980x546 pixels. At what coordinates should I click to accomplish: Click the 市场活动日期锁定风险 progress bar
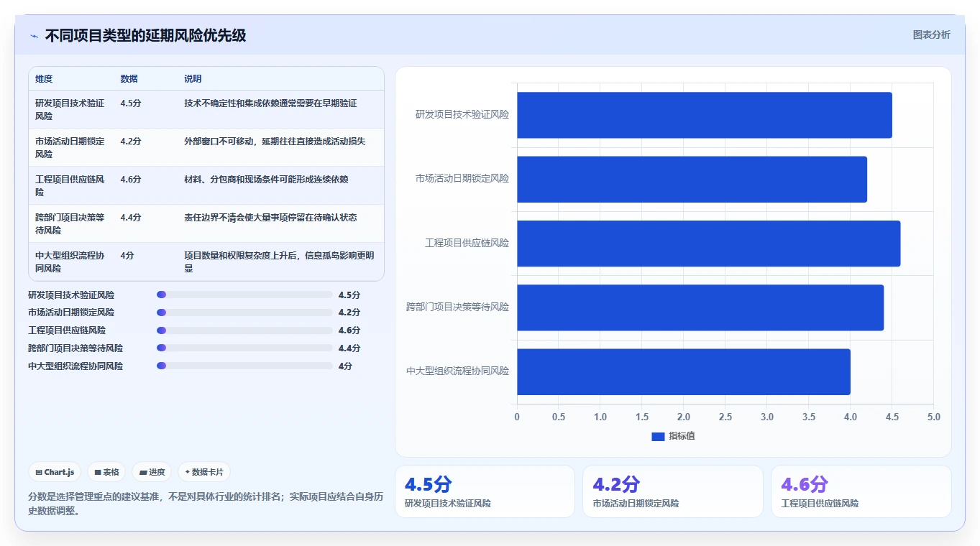click(244, 313)
